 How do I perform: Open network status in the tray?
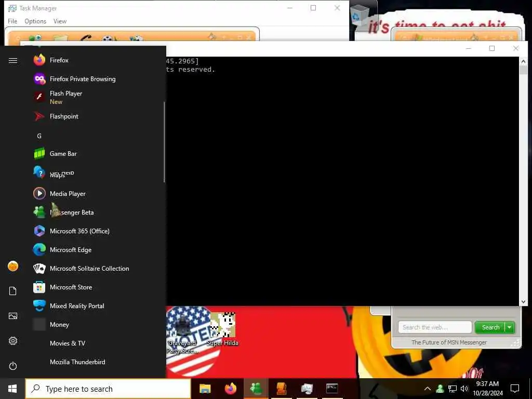453,389
